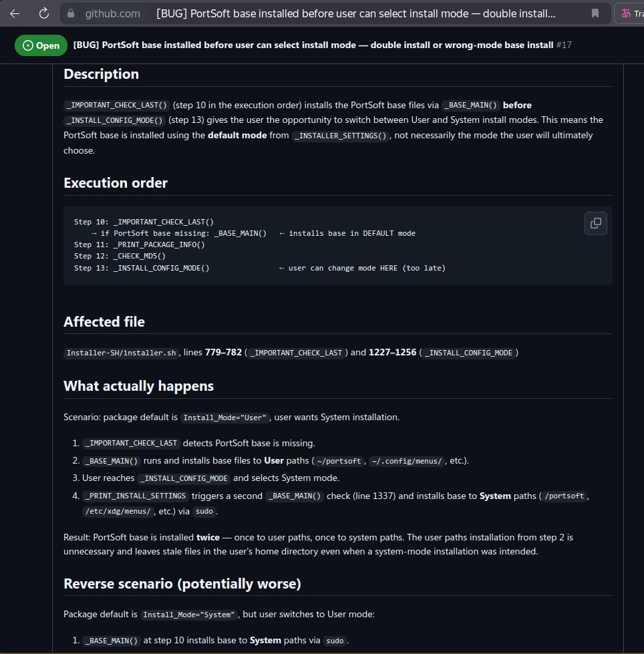Click the Affected file heading
The width and height of the screenshot is (644, 654).
pos(104,322)
